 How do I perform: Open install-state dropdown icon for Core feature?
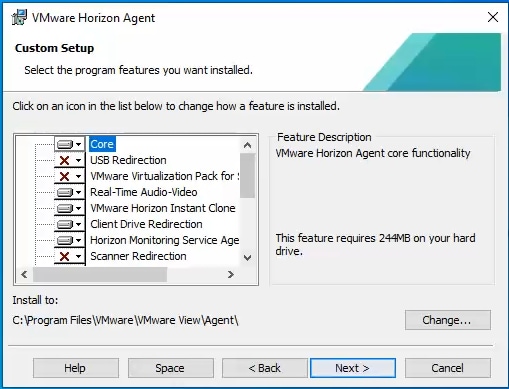pyautogui.click(x=69, y=144)
